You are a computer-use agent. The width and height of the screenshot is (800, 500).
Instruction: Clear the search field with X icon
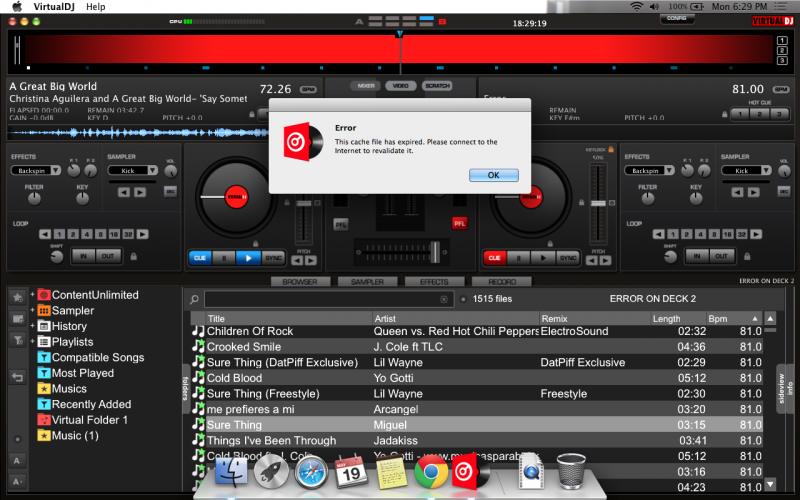pos(444,299)
